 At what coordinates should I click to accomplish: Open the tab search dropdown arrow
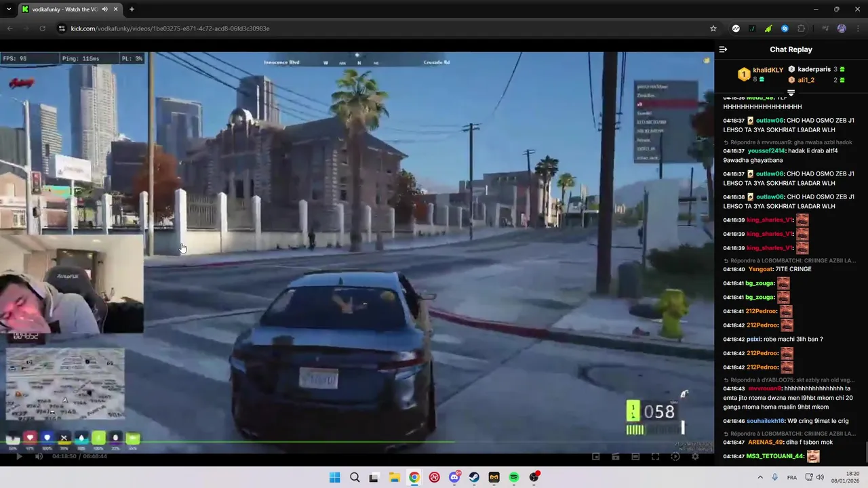[9, 9]
